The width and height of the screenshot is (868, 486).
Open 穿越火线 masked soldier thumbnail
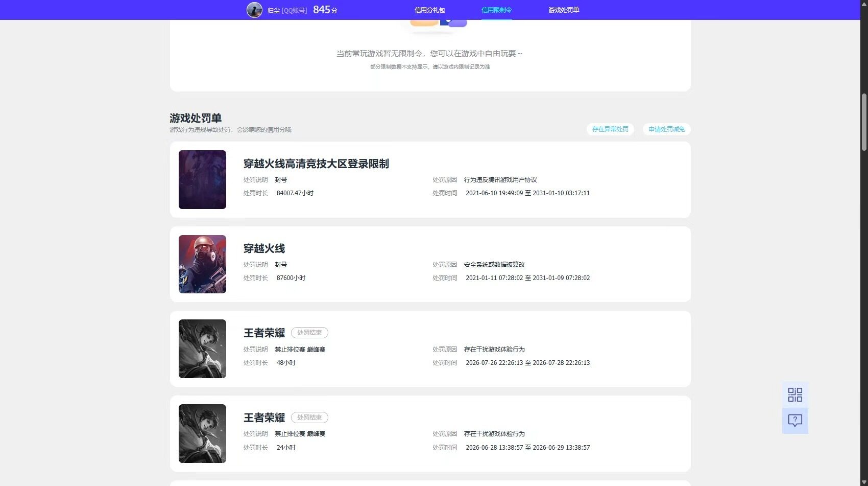click(x=202, y=264)
